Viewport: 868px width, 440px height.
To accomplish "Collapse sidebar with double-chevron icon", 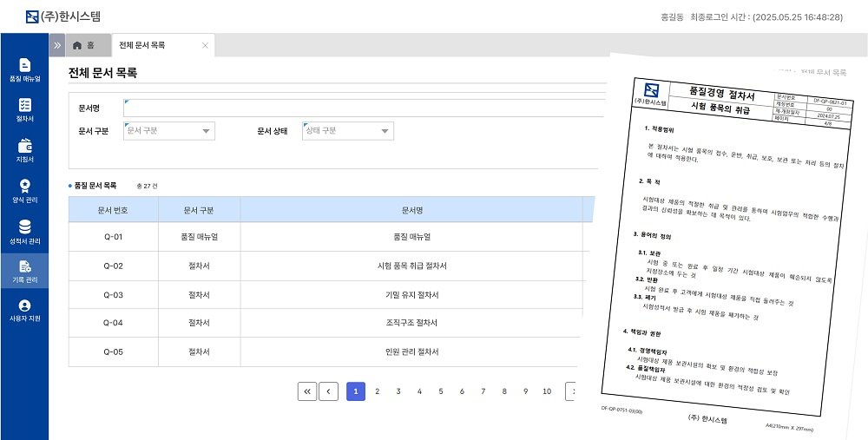I will click(x=57, y=45).
